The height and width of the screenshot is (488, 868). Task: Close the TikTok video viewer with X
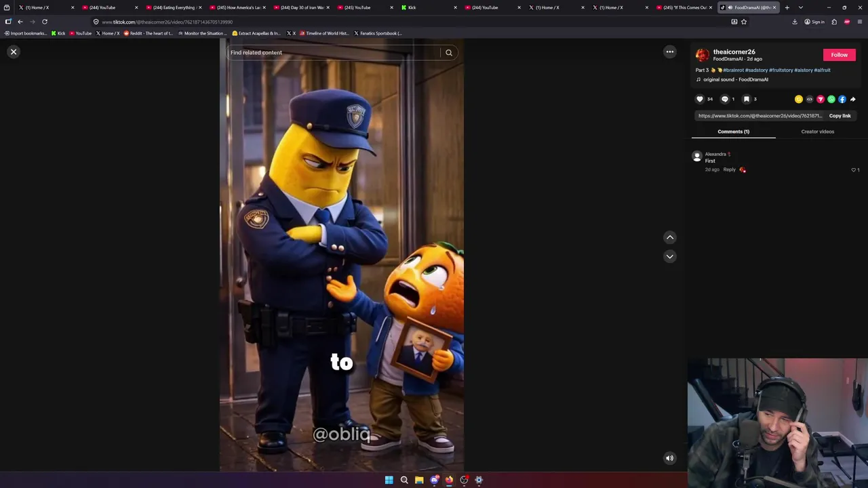point(14,52)
